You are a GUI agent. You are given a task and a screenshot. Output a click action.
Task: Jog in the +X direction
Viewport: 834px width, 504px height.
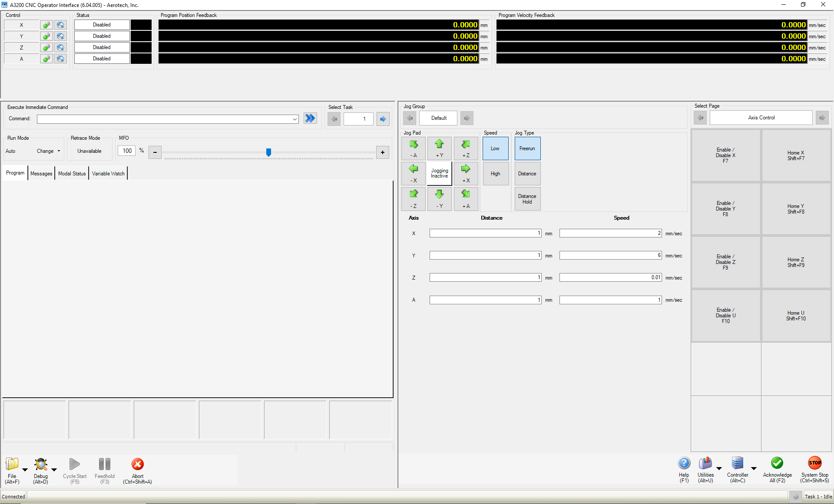coord(466,174)
